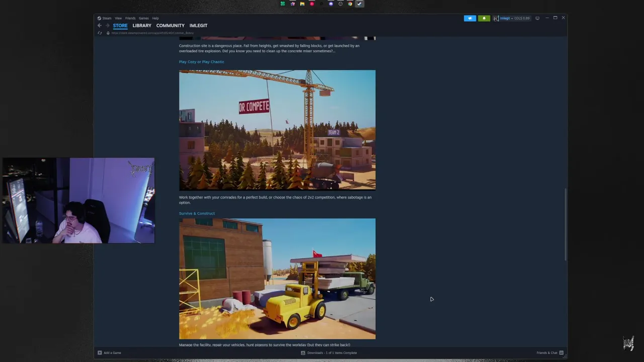Switch to the COMMUNITY tab
This screenshot has width=644, height=362.
click(170, 26)
